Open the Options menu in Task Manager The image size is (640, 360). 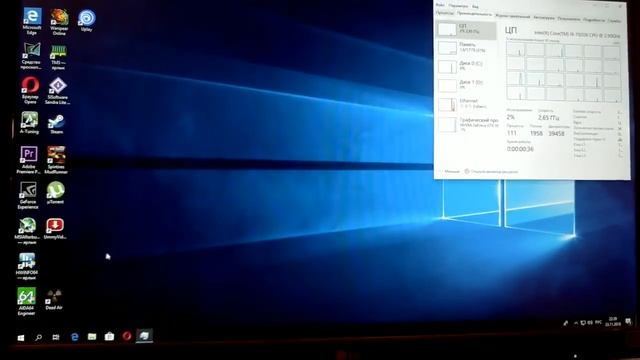[x=458, y=6]
